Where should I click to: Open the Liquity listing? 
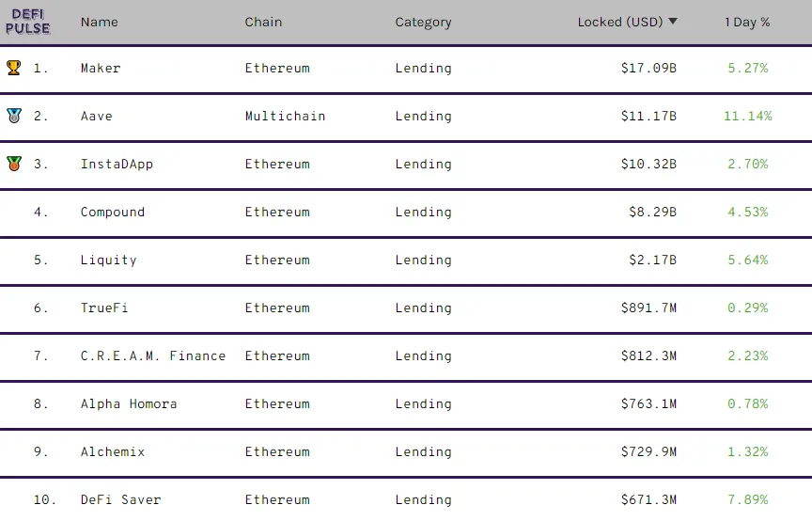[108, 260]
